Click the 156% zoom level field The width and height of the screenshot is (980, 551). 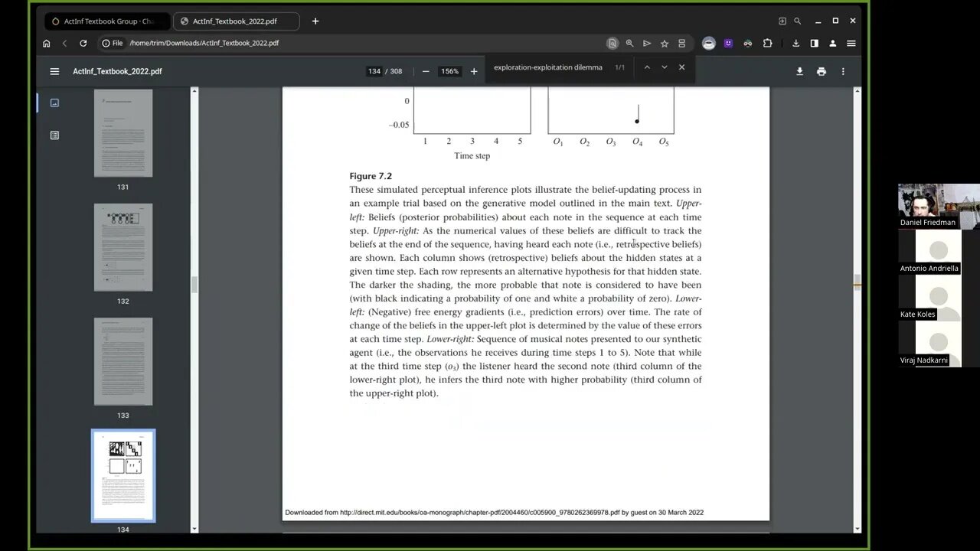[449, 71]
